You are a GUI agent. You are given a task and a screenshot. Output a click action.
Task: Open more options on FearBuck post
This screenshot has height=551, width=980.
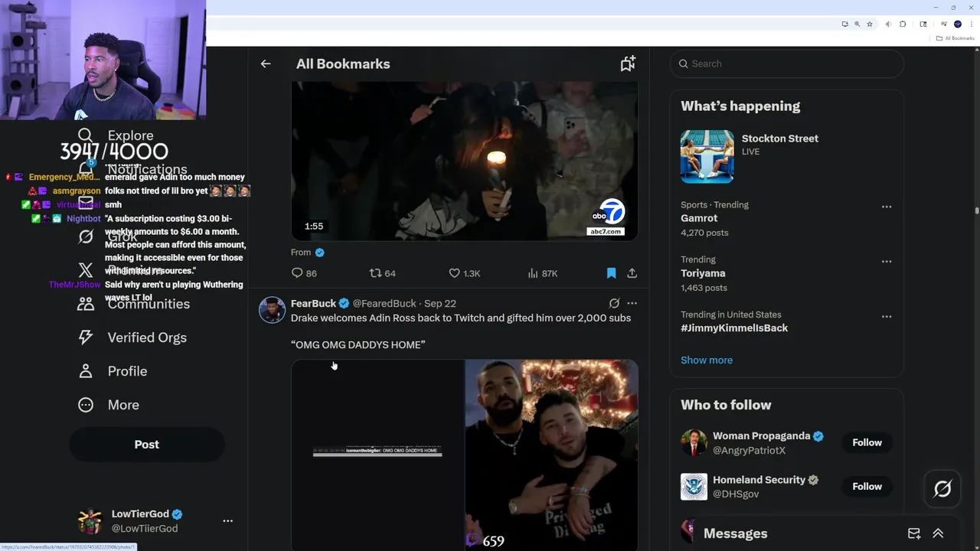(632, 304)
